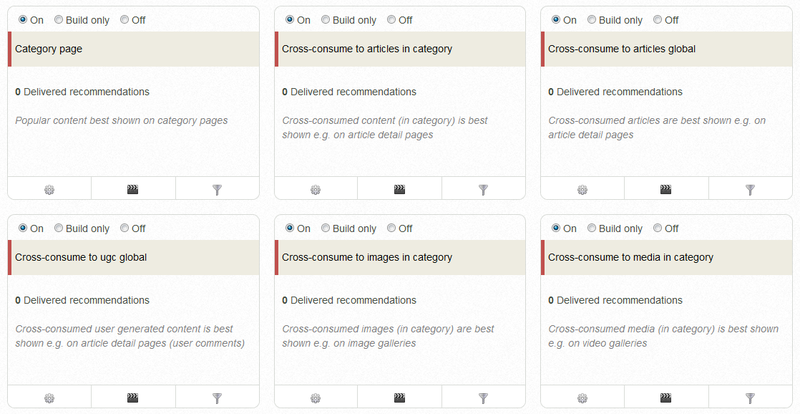Click filter funnel for Cross-consume to ugc global
This screenshot has height=414, width=800.
[x=217, y=397]
